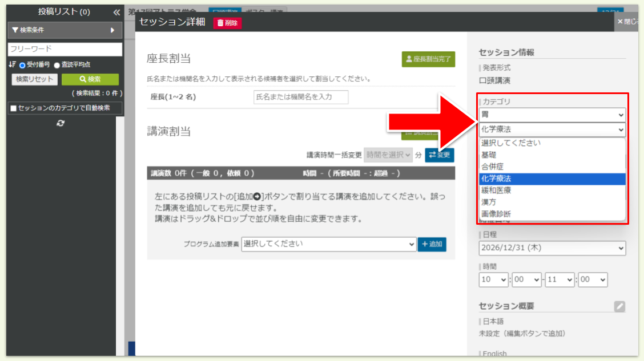
Task: Select the 受付番号 radio button
Action: (22, 64)
